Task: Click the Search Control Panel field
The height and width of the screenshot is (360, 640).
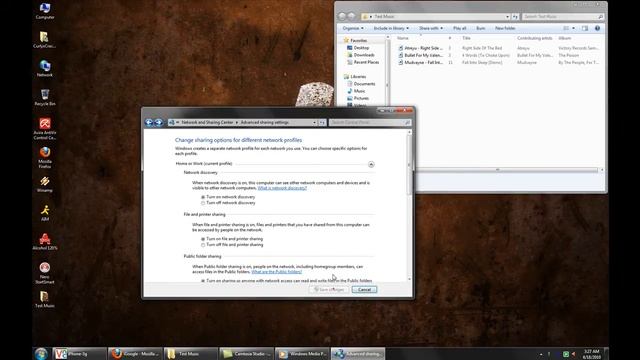Action: [x=370, y=122]
